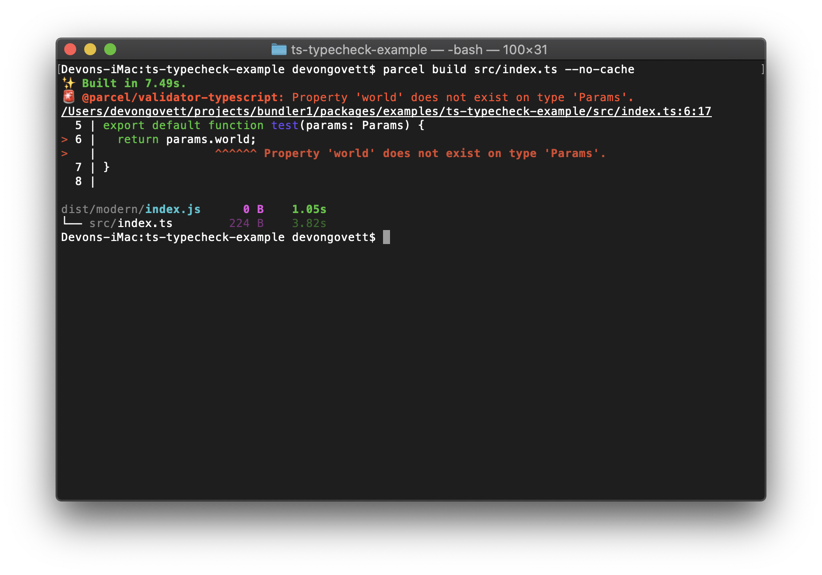Viewport: 822px width, 575px height.
Task: Click 'dist/modern/index.js' output file name
Action: click(131, 209)
